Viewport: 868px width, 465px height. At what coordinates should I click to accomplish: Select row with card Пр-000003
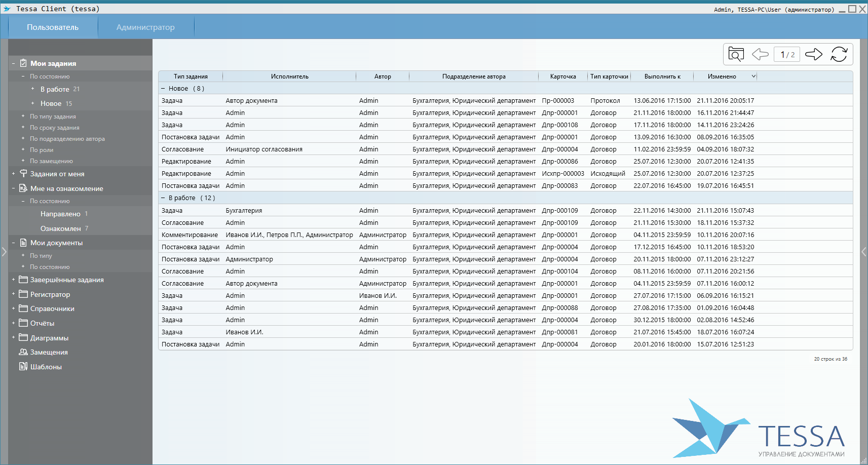click(x=505, y=100)
